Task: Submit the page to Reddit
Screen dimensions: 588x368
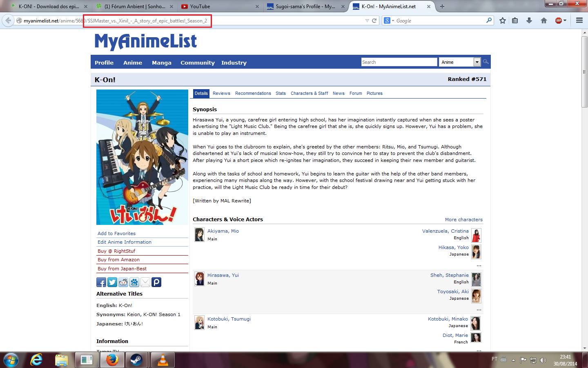Action: pos(123,282)
